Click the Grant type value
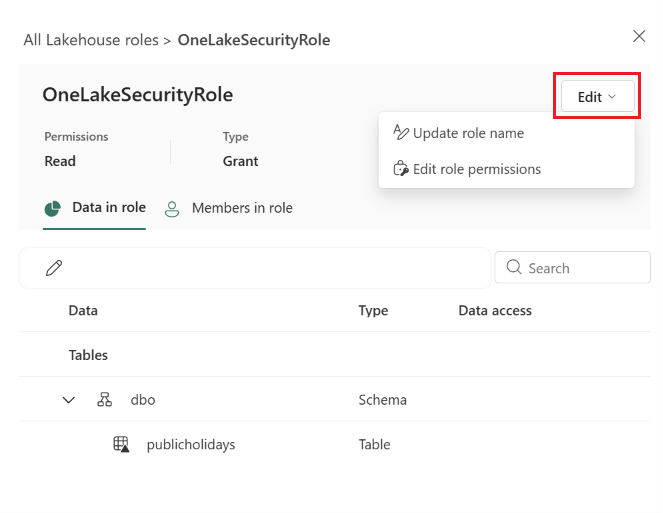The image size is (663, 513). (x=240, y=161)
